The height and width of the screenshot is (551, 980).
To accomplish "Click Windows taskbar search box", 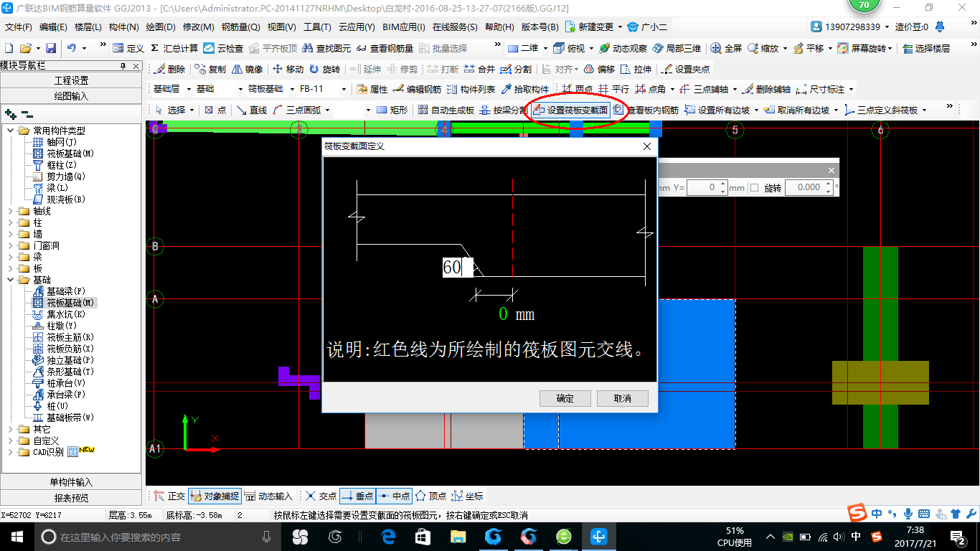I will tap(157, 537).
